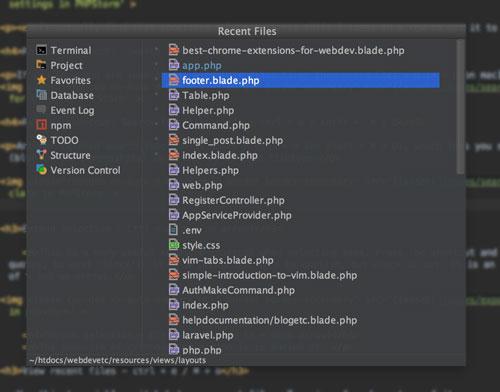Viewport: 500px width, 392px height.
Task: Open helpdocumentation/blogetc.blade.php
Action: (x=270, y=320)
